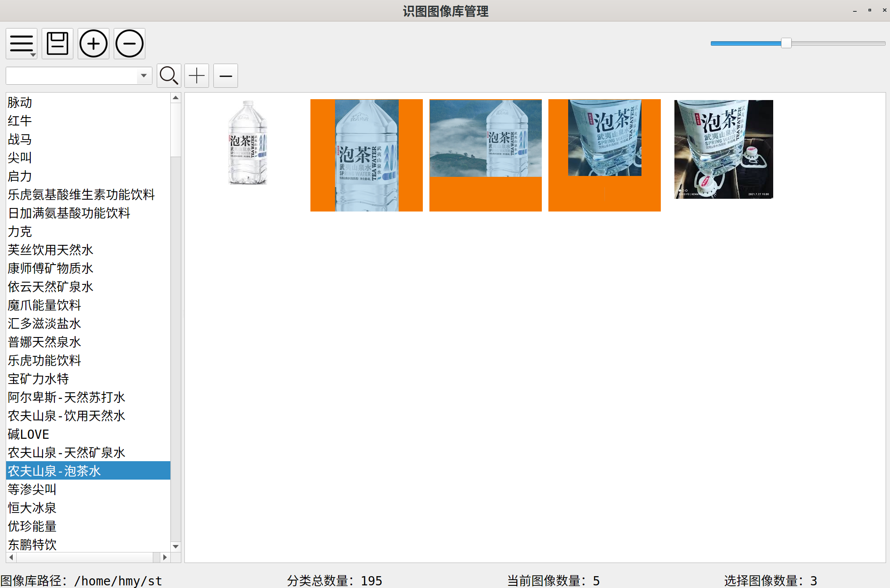Viewport: 890px width, 588px height.
Task: Select 农夫山泉-天然矿泉水 category
Action: pyautogui.click(x=88, y=452)
